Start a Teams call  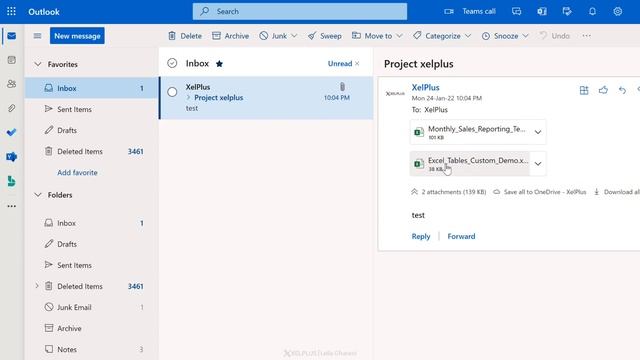(x=470, y=11)
